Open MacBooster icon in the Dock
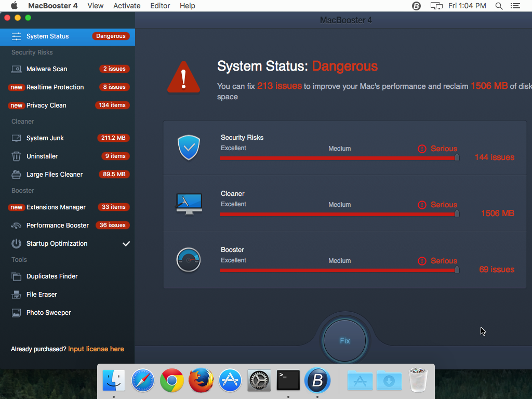 click(317, 380)
